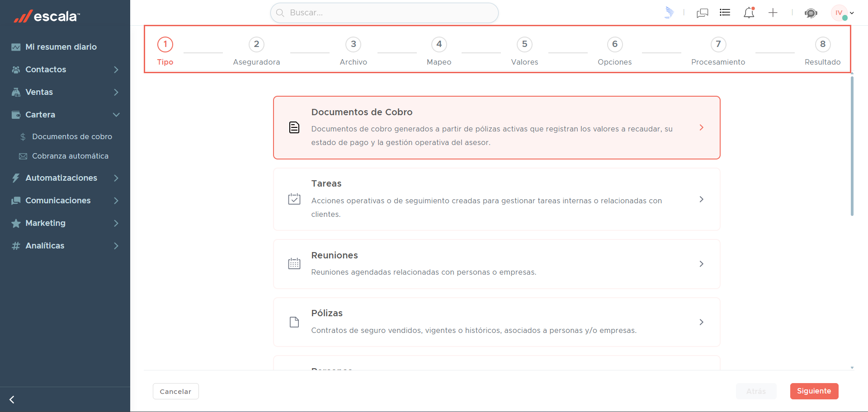Go to step 2 Aseguradora
This screenshot has height=412, width=868.
[256, 51]
